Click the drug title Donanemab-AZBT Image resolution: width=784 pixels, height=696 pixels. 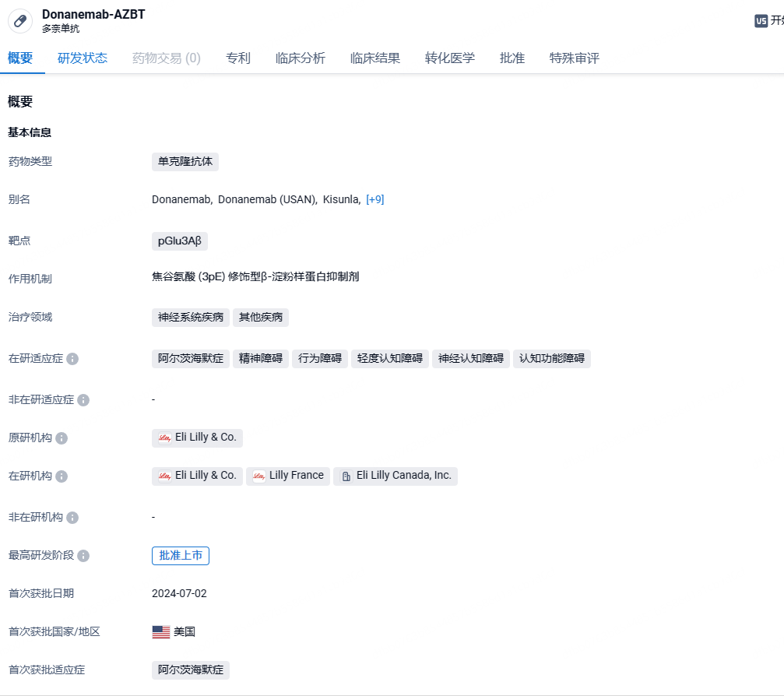pyautogui.click(x=93, y=15)
